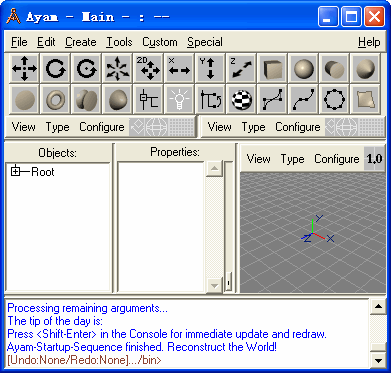Viewport: 391px width, 373px height.
Task: Create a Level object
Action: pyautogui.click(x=149, y=99)
